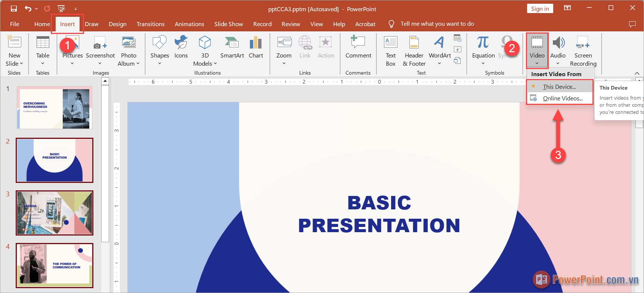Switch to the Animations tab
The image size is (644, 293).
(x=189, y=24)
